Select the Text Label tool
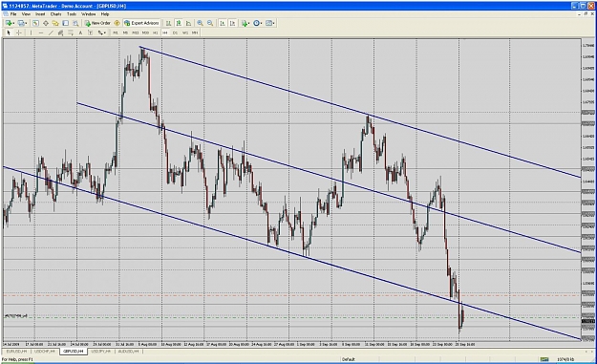This screenshot has width=597, height=364. (90, 32)
